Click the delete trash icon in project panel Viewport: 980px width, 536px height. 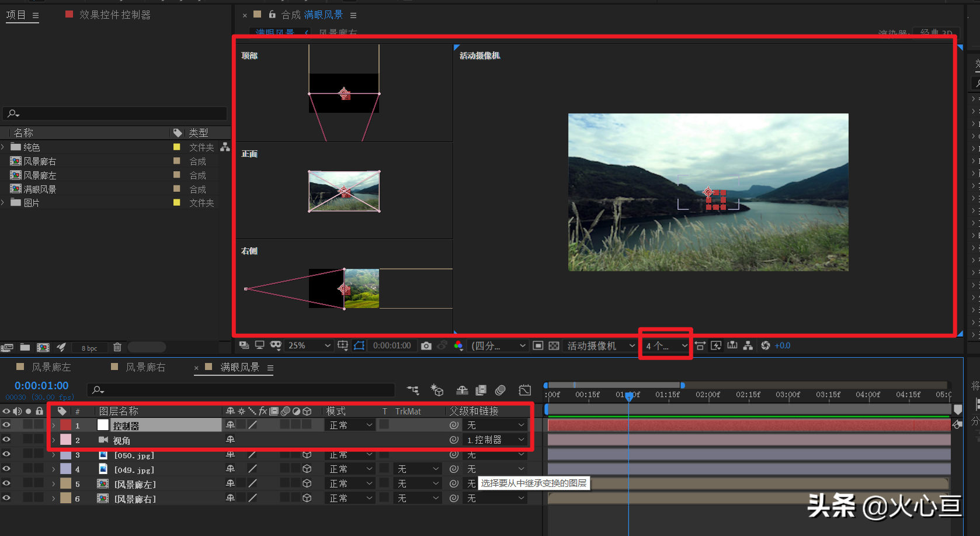pos(117,347)
